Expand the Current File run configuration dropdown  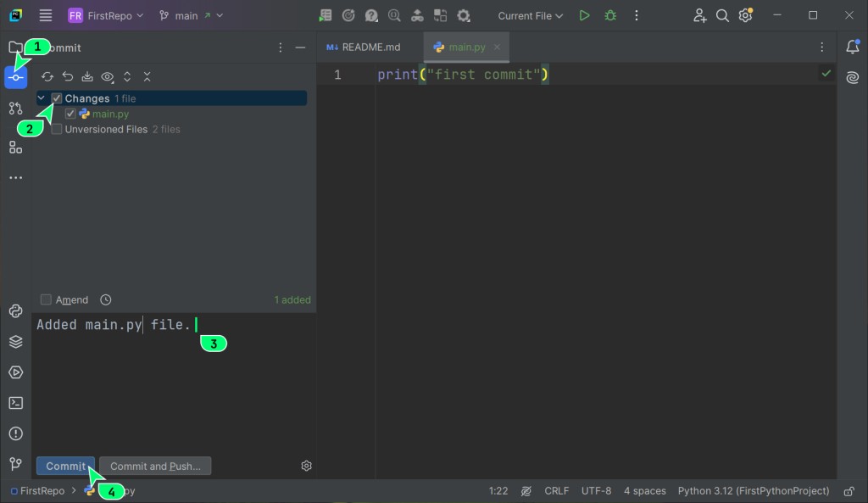coord(530,15)
